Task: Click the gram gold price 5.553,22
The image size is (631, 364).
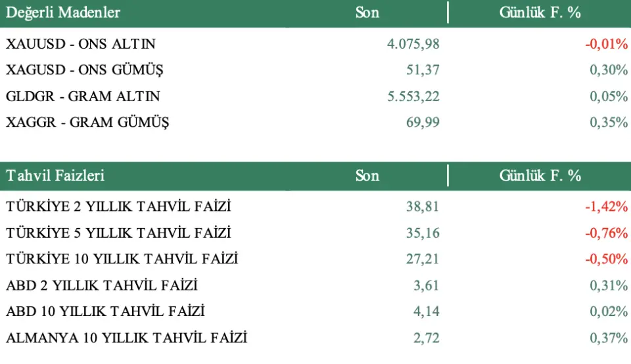Action: 413,96
